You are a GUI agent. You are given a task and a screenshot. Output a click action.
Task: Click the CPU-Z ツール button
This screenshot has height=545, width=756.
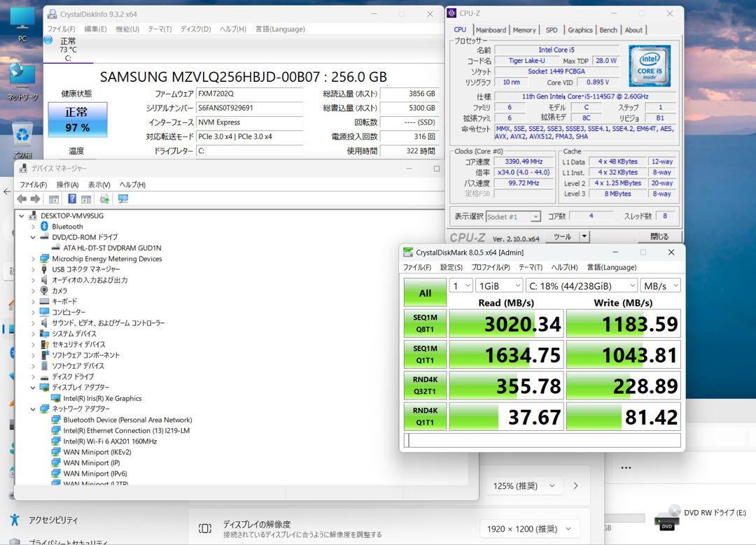[x=562, y=236]
